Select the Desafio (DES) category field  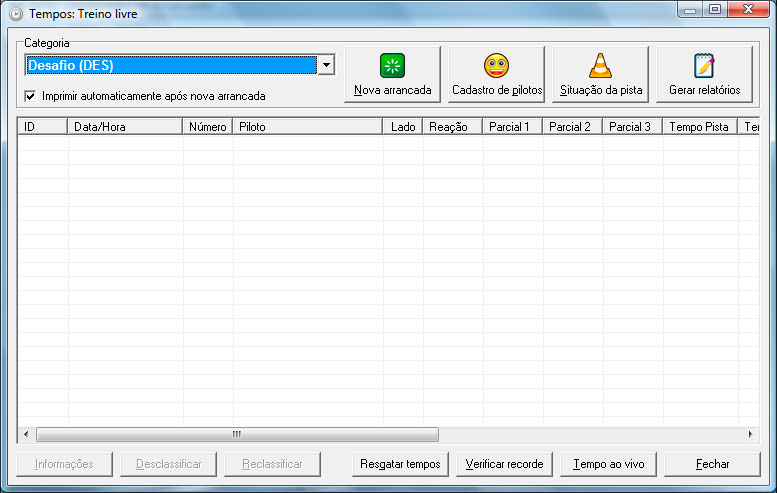(170, 65)
